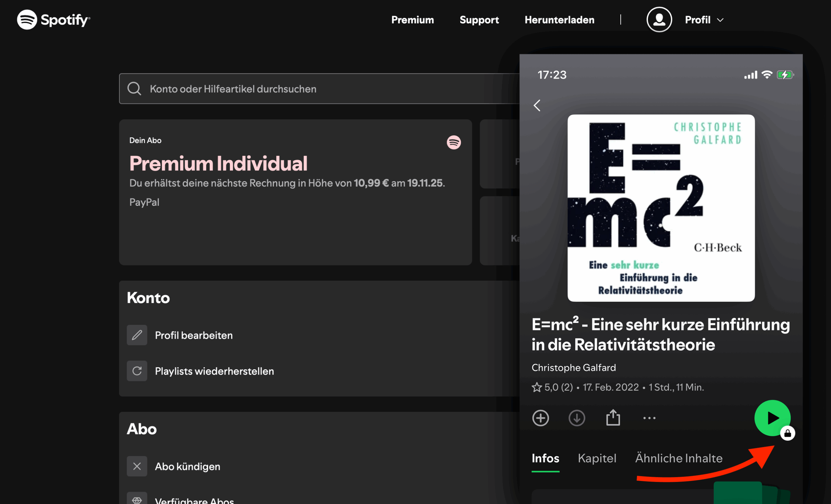Screen dimensions: 831x504
Task: Open the Premium navigation link
Action: [413, 20]
